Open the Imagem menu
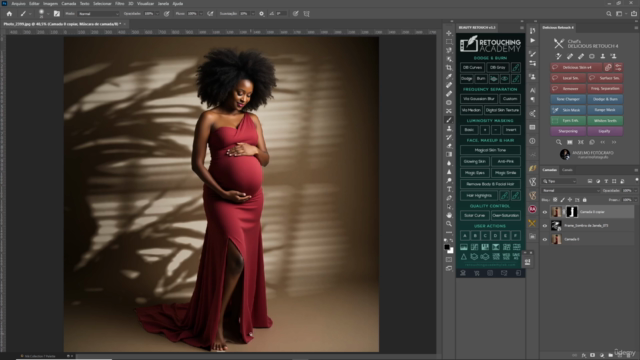Viewport: 640px width, 360px height. point(51,3)
